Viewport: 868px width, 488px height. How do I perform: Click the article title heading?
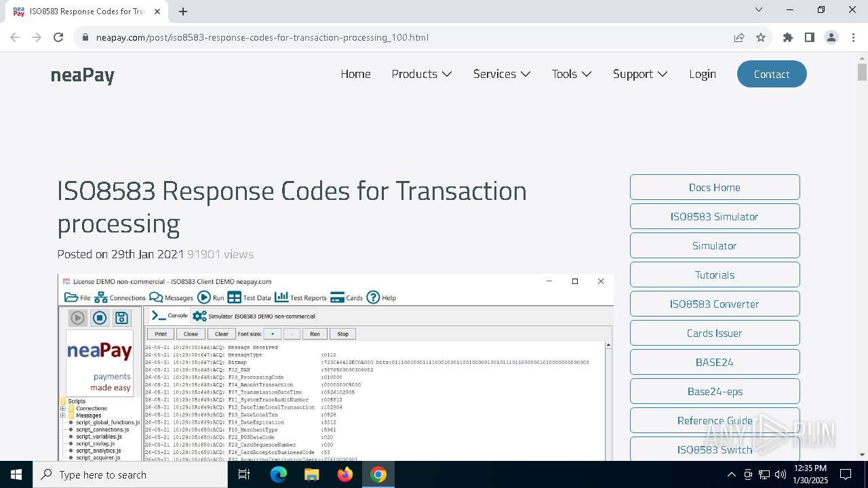click(x=292, y=207)
